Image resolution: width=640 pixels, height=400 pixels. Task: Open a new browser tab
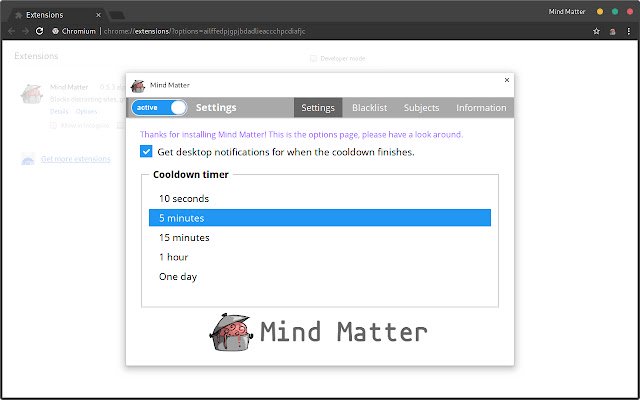(x=117, y=16)
